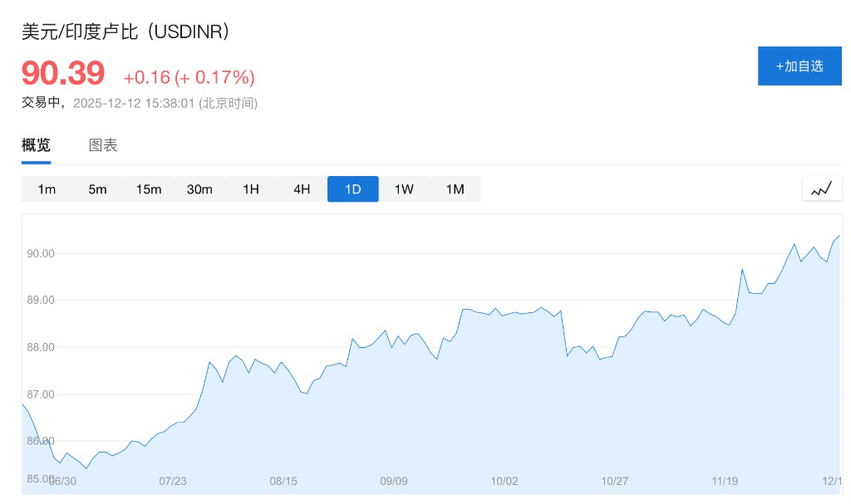Select the 1m timeframe
The height and width of the screenshot is (504, 851).
(47, 189)
